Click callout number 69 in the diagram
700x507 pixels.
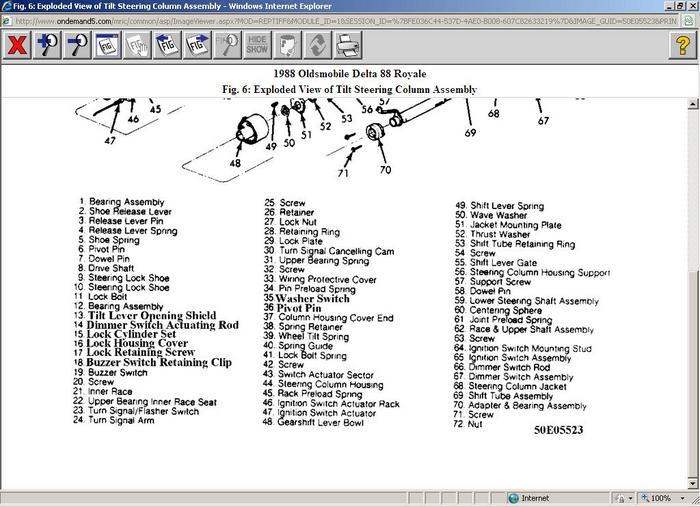(470, 133)
